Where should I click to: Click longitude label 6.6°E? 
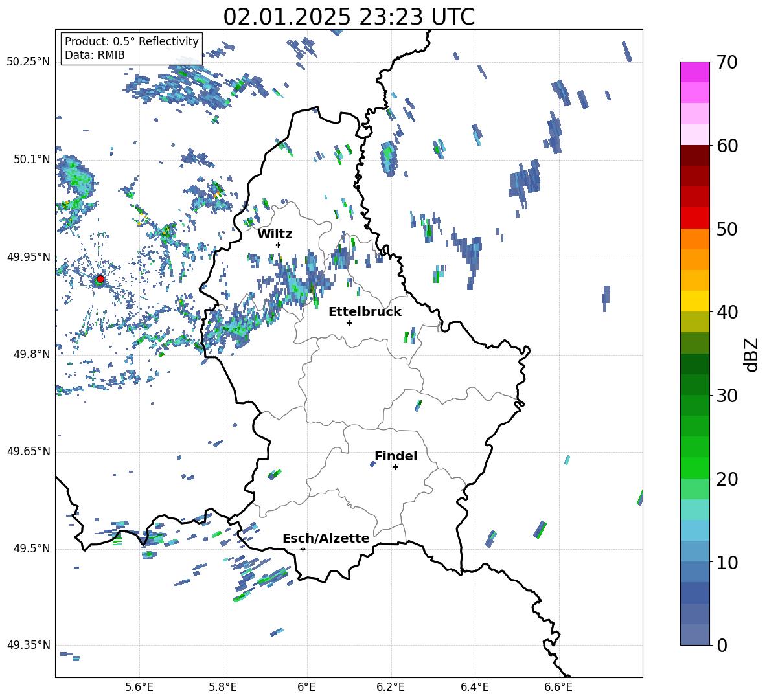point(558,687)
